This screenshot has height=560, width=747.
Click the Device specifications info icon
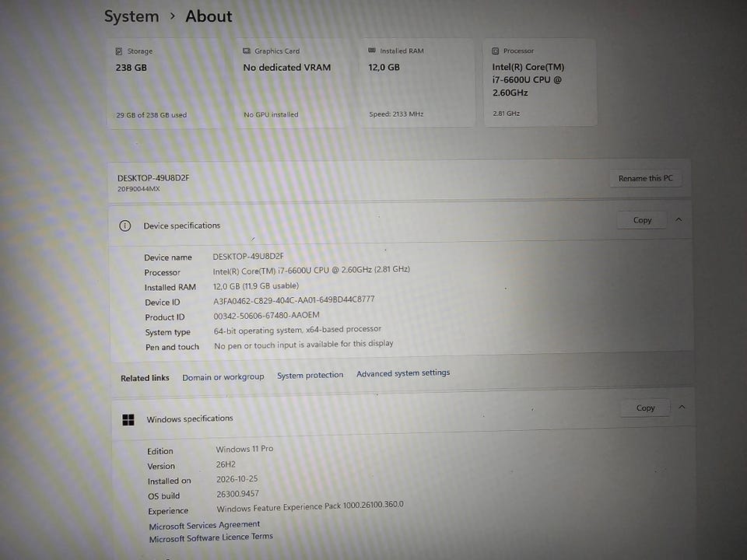[124, 226]
